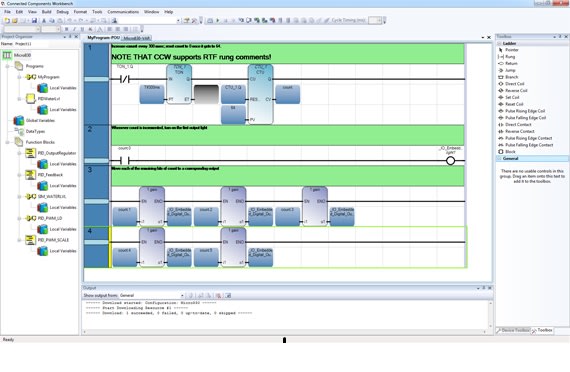Collapse the PID_Feedback tree node
570x372 pixels.
(x=19, y=175)
